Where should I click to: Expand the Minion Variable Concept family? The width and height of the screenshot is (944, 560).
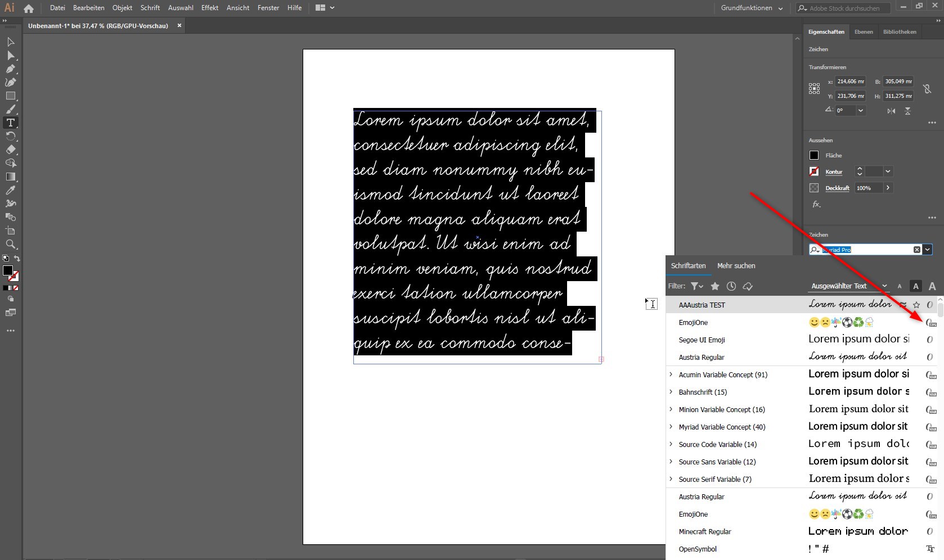(671, 409)
